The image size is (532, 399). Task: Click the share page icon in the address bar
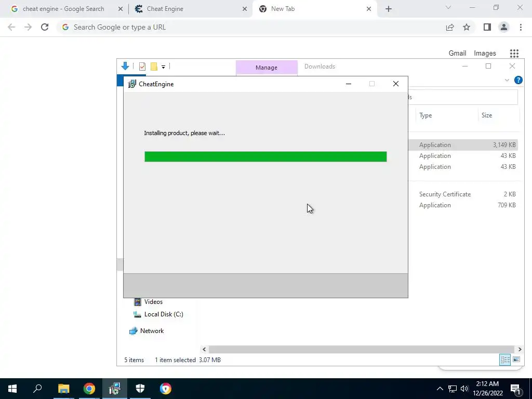tap(450, 27)
